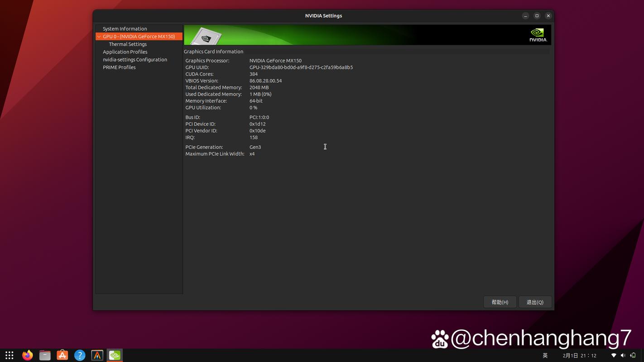
Task: Open the Files manager icon
Action: coord(45,355)
